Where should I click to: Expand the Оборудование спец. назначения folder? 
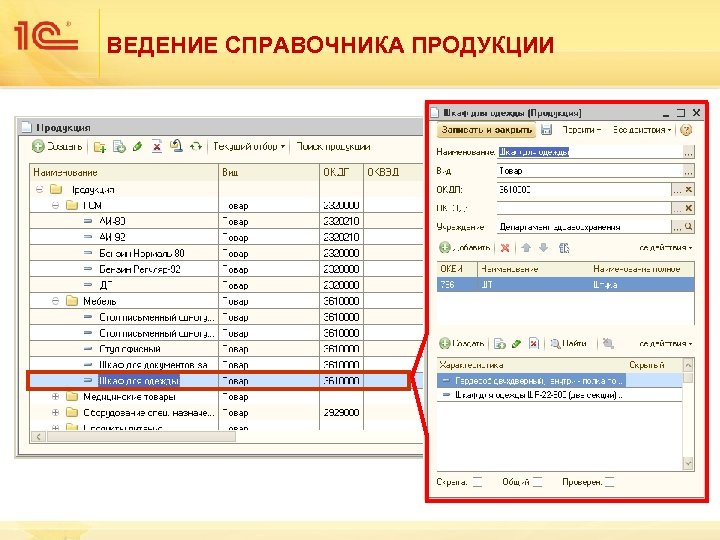(x=56, y=413)
